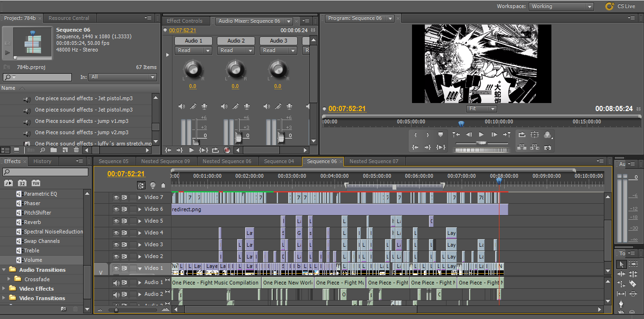Hide Video 3 track output eye

(116, 244)
